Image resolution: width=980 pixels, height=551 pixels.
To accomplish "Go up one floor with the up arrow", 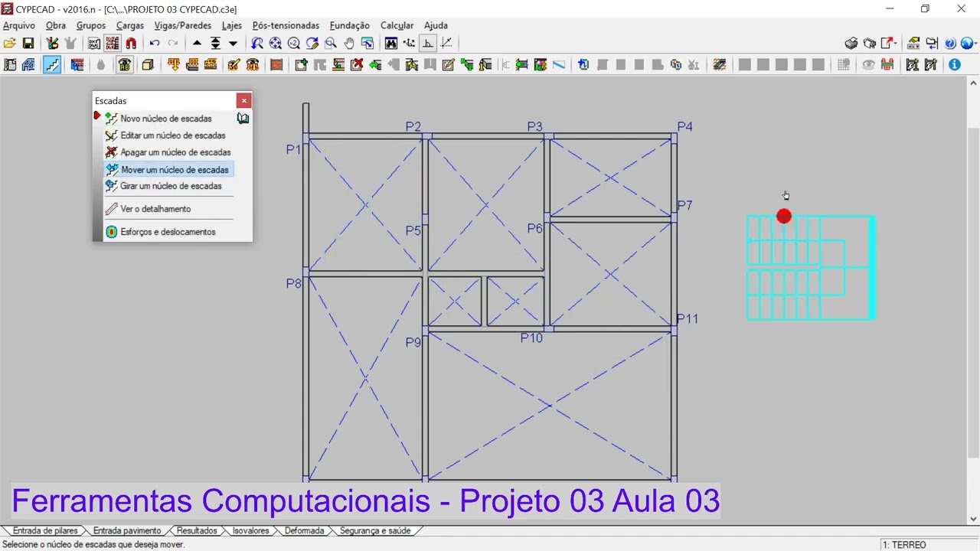I will pyautogui.click(x=197, y=44).
